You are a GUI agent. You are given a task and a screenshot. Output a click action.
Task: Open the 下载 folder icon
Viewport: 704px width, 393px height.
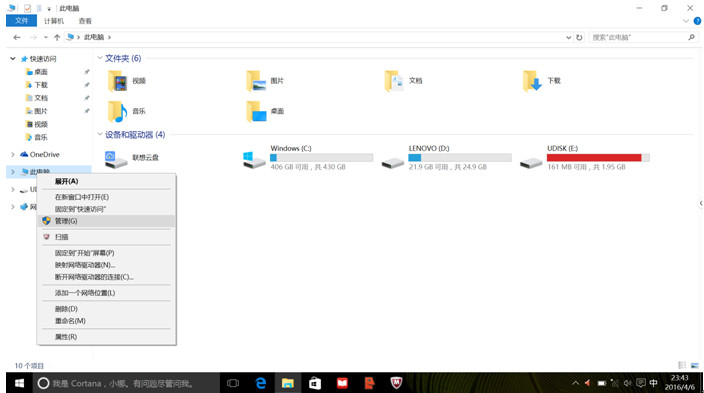tap(532, 81)
